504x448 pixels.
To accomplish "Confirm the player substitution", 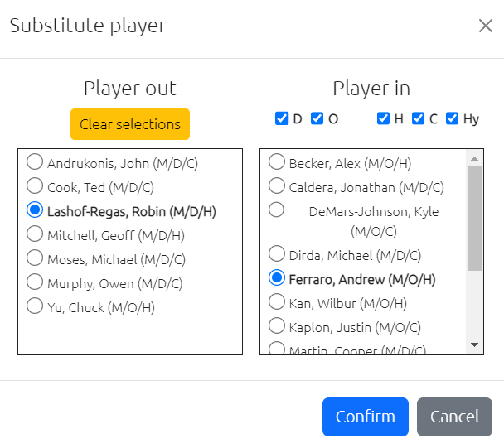I will [366, 417].
